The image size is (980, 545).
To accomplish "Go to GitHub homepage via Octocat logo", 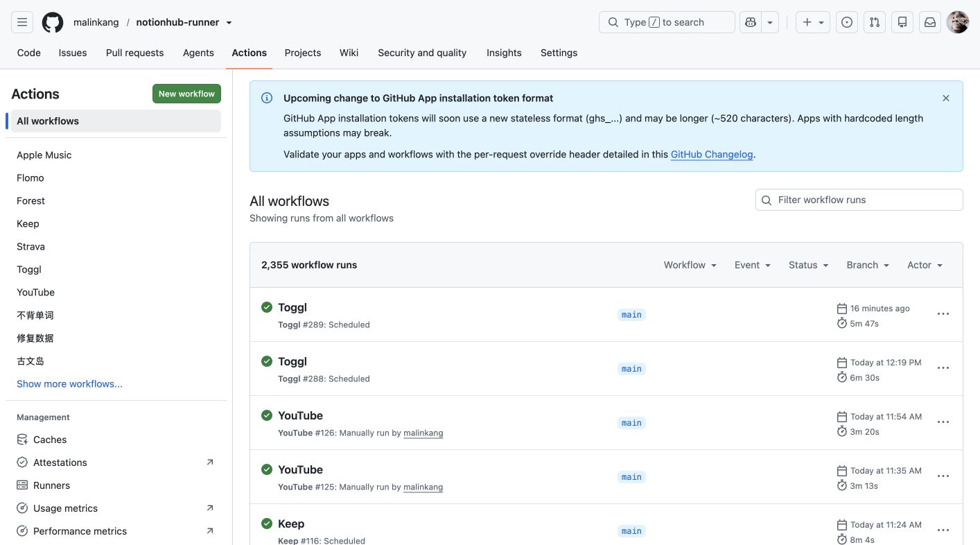I will (x=53, y=22).
